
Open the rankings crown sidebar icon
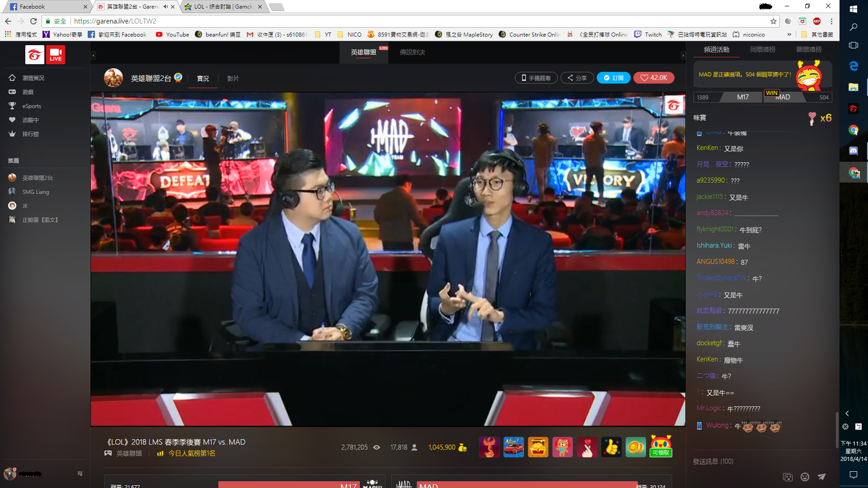pyautogui.click(x=12, y=134)
